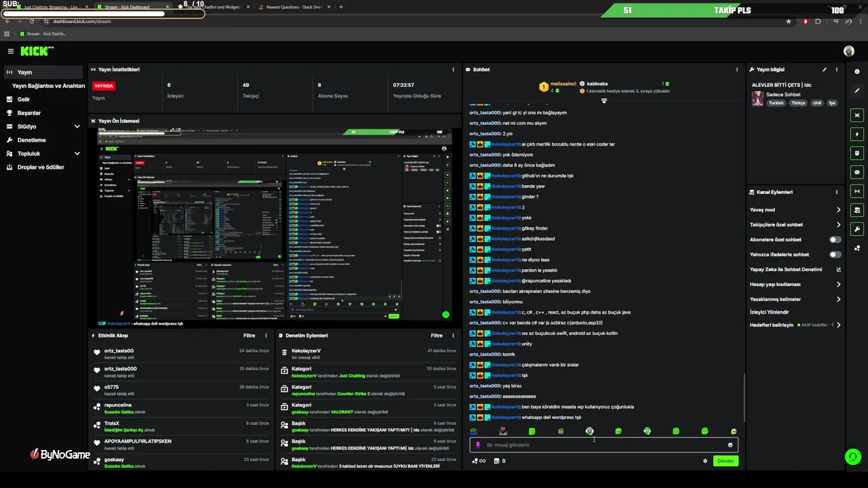Click melissainci in chat leaderboard
This screenshot has height=488, width=868.
click(563, 83)
